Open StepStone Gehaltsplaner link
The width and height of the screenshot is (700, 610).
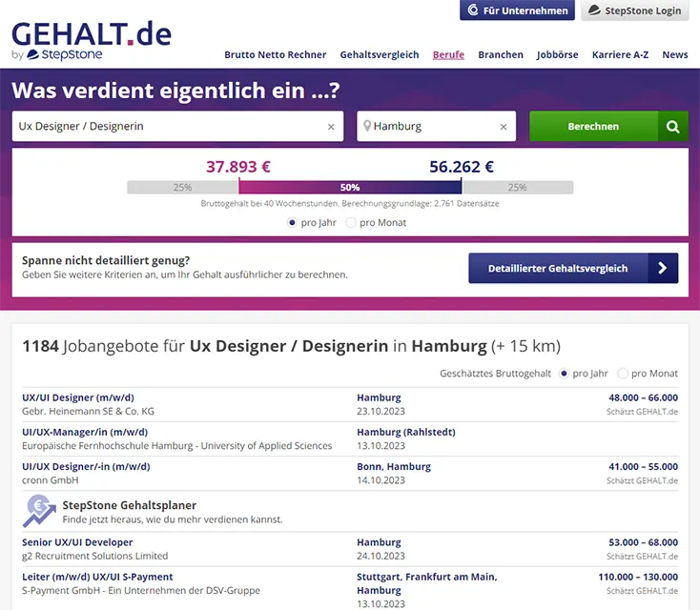pos(130,505)
